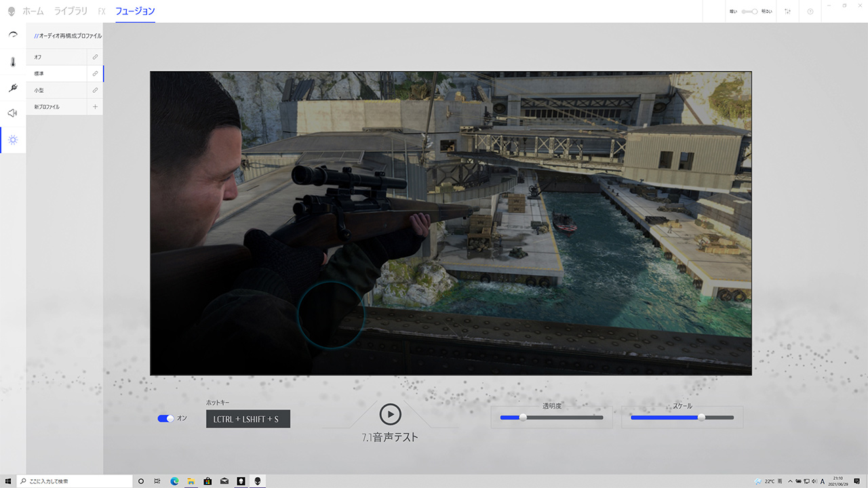The height and width of the screenshot is (488, 868).
Task: Click the link icon beside オフ profile
Action: click(95, 57)
